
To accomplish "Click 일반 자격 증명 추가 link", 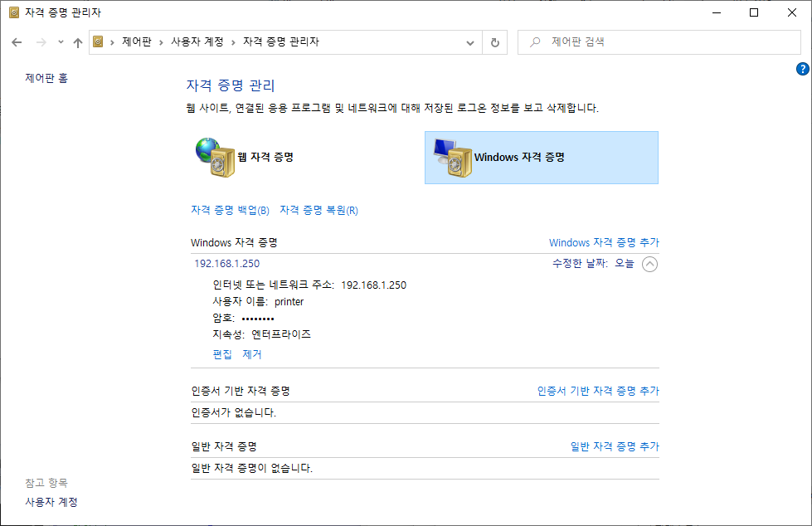I will [615, 446].
